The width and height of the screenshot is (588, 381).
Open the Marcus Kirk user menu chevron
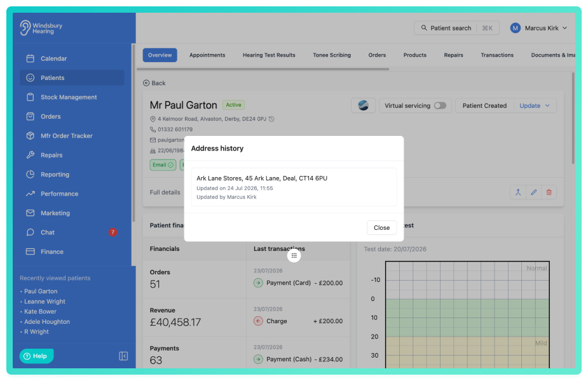coord(564,28)
